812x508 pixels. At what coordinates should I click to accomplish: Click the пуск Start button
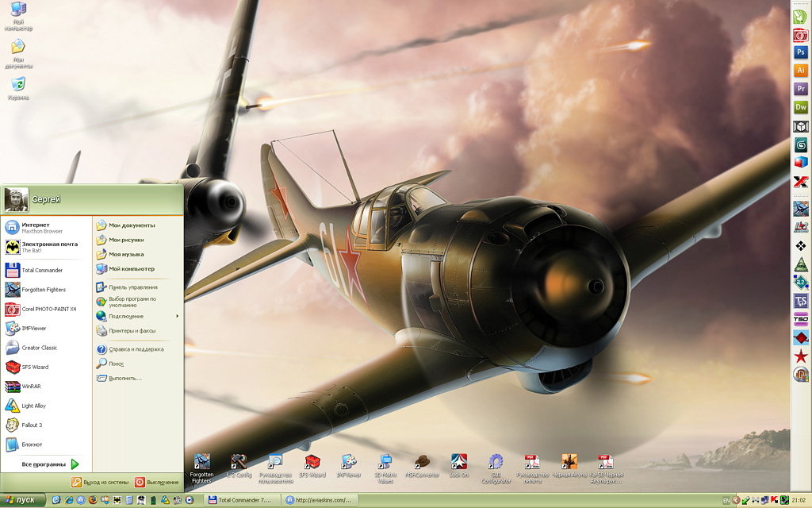point(22,500)
